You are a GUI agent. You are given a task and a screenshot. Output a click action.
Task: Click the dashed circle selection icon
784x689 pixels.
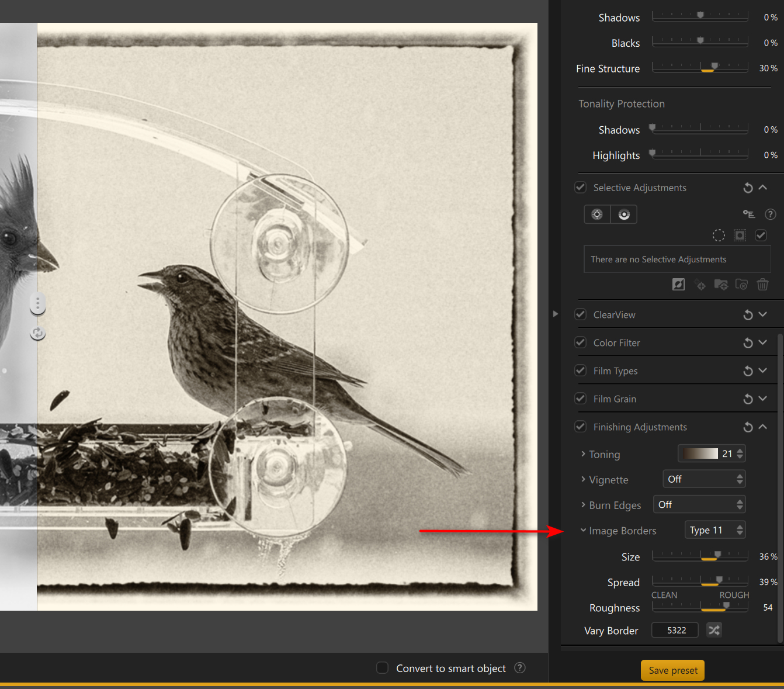pos(719,235)
